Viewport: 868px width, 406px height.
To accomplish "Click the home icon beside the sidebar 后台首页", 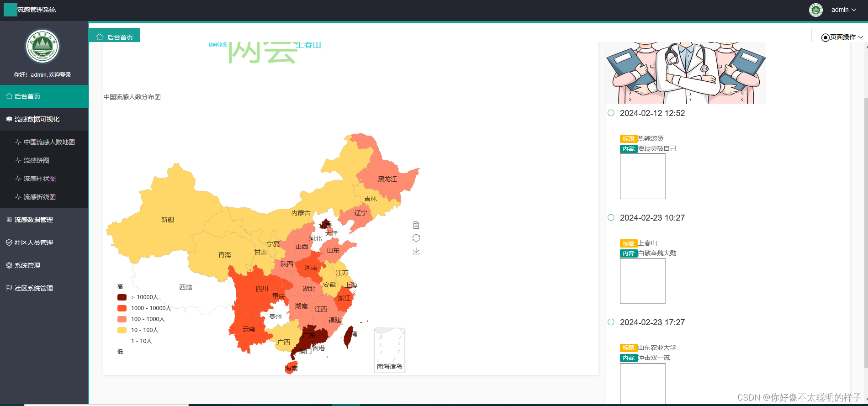I will [x=9, y=96].
